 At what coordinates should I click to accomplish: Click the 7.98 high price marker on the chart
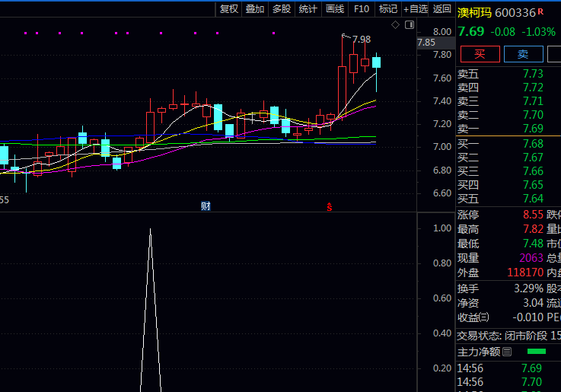(x=361, y=40)
